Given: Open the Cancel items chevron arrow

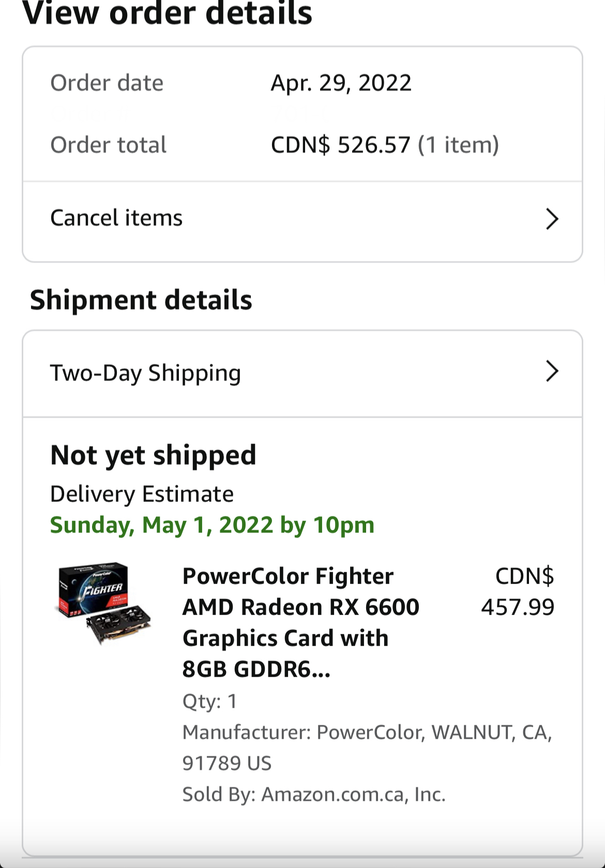Looking at the screenshot, I should [552, 219].
